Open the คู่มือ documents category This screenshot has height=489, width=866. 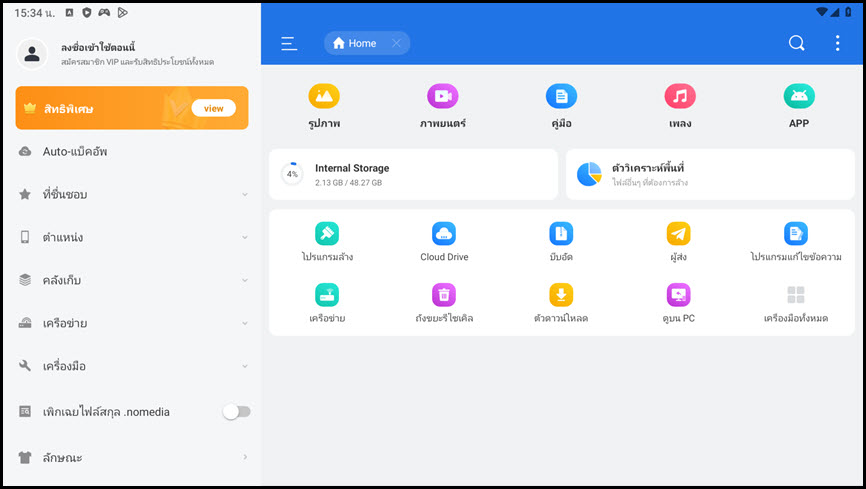tap(561, 107)
